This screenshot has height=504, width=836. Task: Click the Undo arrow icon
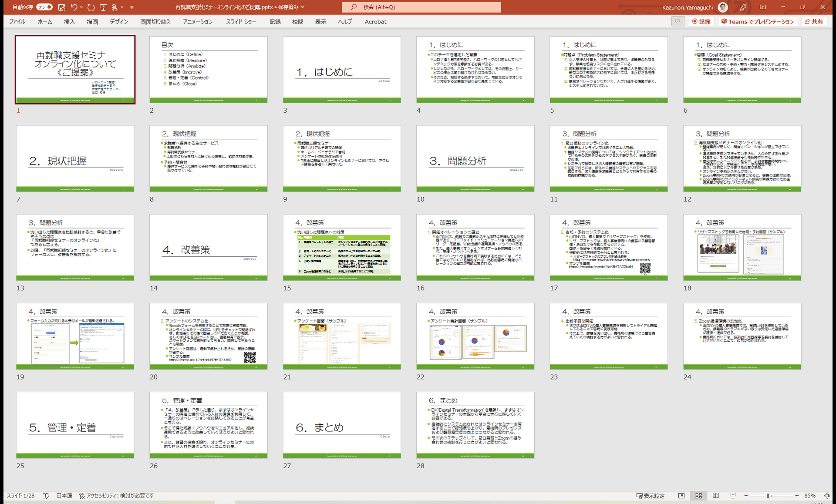(x=74, y=7)
